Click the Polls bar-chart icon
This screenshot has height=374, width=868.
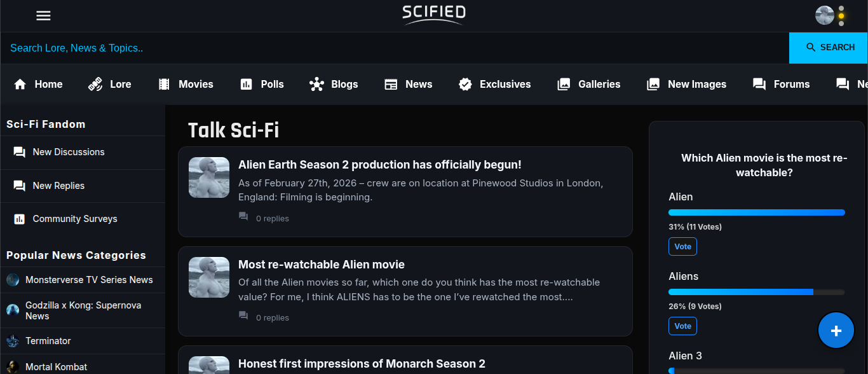click(x=245, y=83)
